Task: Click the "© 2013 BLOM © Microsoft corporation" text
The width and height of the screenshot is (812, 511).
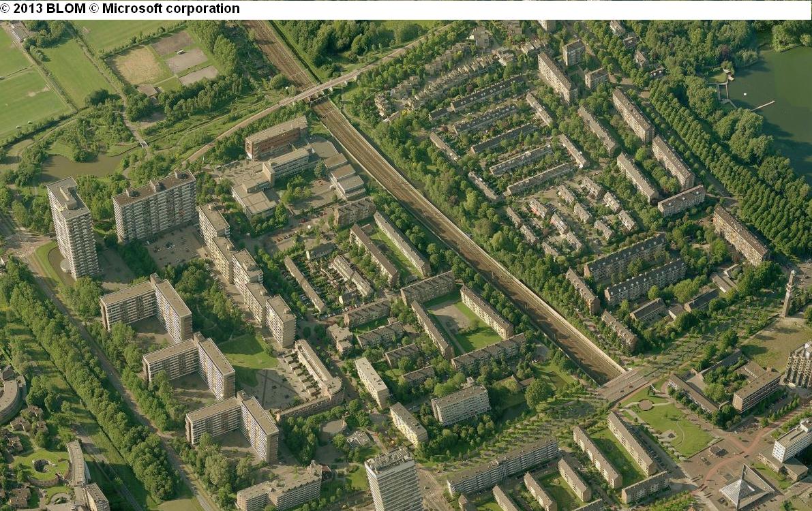Action: click(119, 9)
